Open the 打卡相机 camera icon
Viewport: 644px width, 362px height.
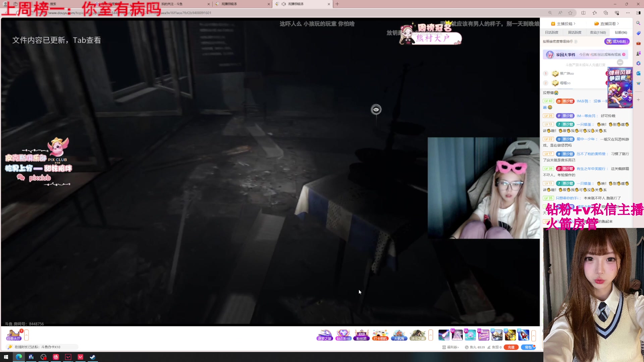380,335
